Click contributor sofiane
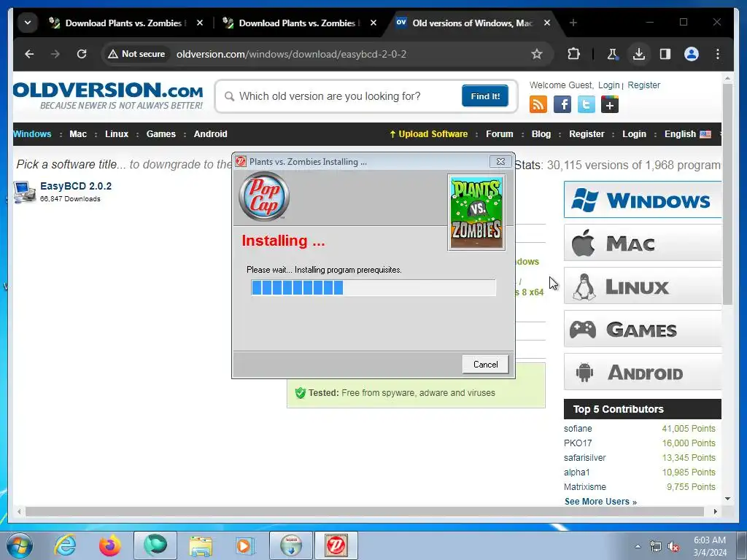This screenshot has height=560, width=747. pos(578,429)
